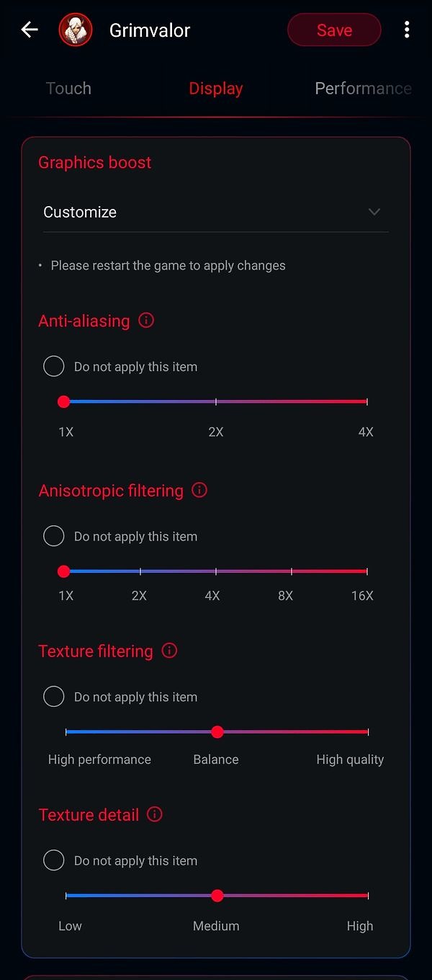Screen dimensions: 432x980
Task: Choose Do not apply for Texture detail
Action: [54, 860]
